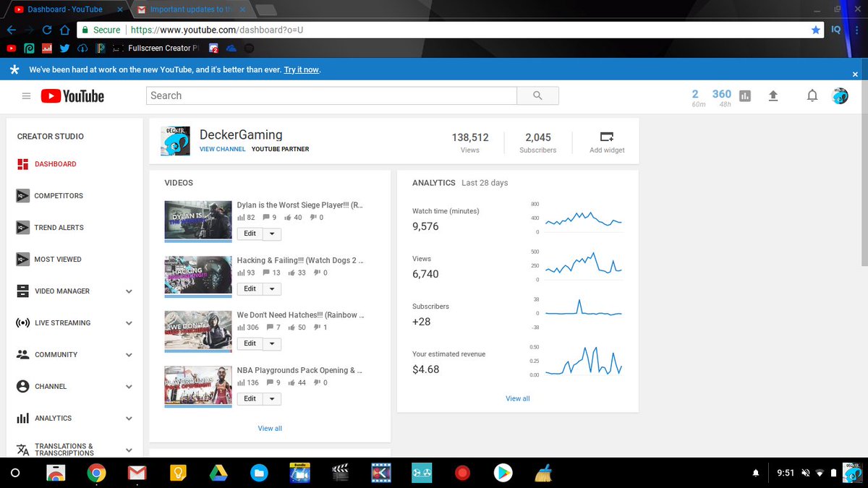Viewport: 868px width, 488px height.
Task: Open the Play Store shelf icon
Action: 503,473
